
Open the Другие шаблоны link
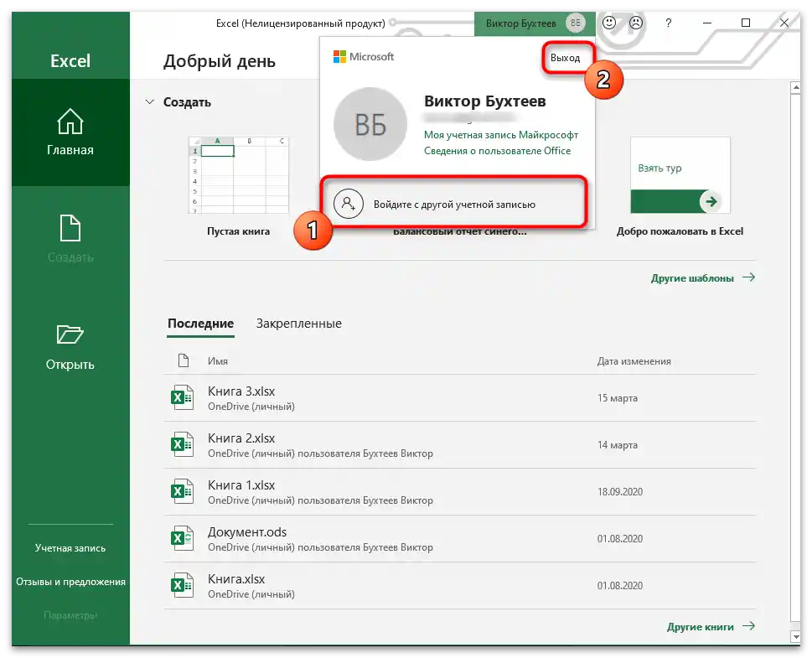[x=703, y=277]
